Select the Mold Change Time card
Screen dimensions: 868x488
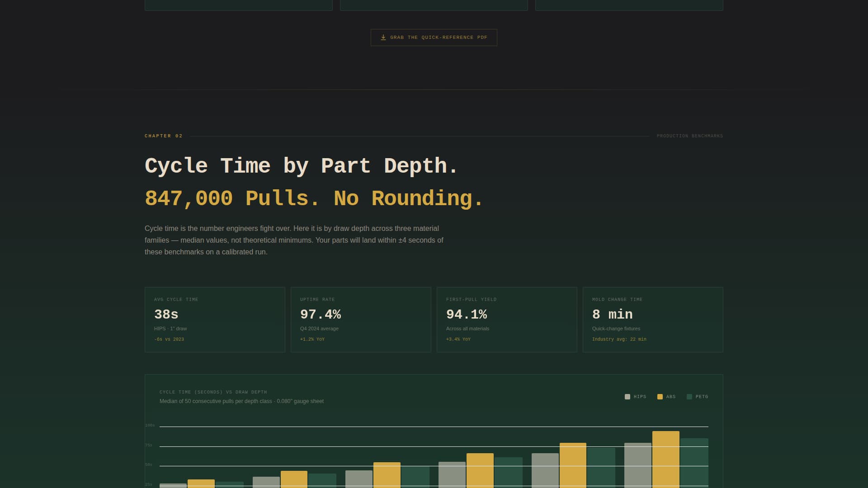(x=653, y=319)
